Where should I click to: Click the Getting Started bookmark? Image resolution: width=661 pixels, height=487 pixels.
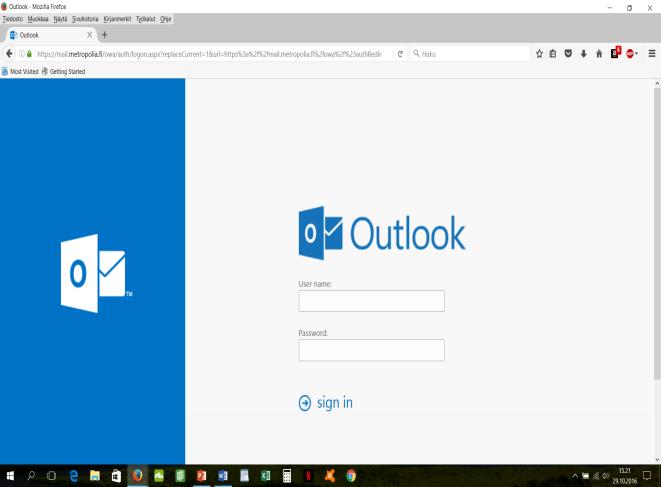[64, 72]
